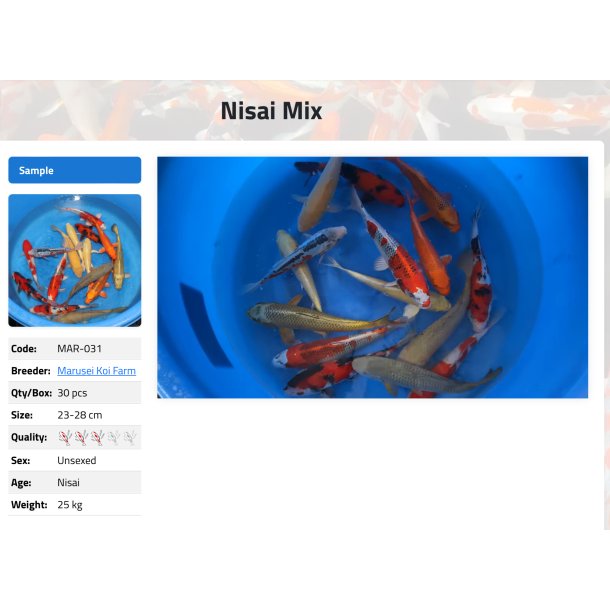
Task: Click the third red koi quality icon
Action: tap(97, 437)
